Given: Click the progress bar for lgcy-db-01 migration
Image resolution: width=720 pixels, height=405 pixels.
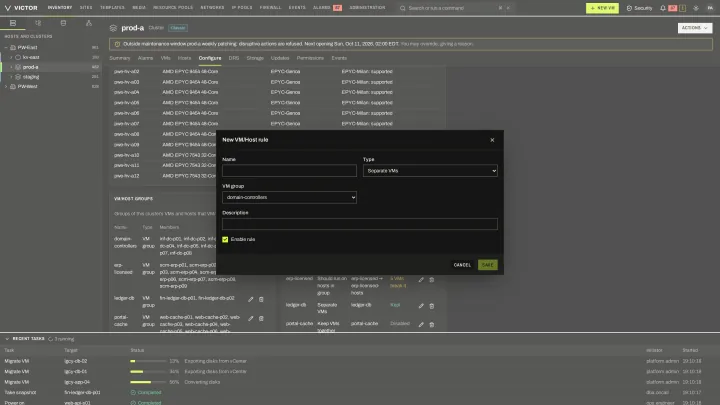Looking at the screenshot, I should [x=147, y=372].
